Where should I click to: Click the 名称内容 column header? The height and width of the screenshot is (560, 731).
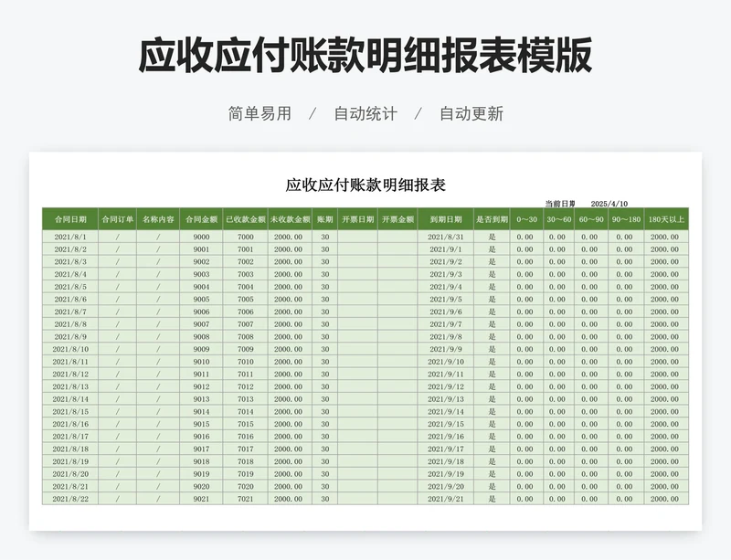(x=158, y=219)
